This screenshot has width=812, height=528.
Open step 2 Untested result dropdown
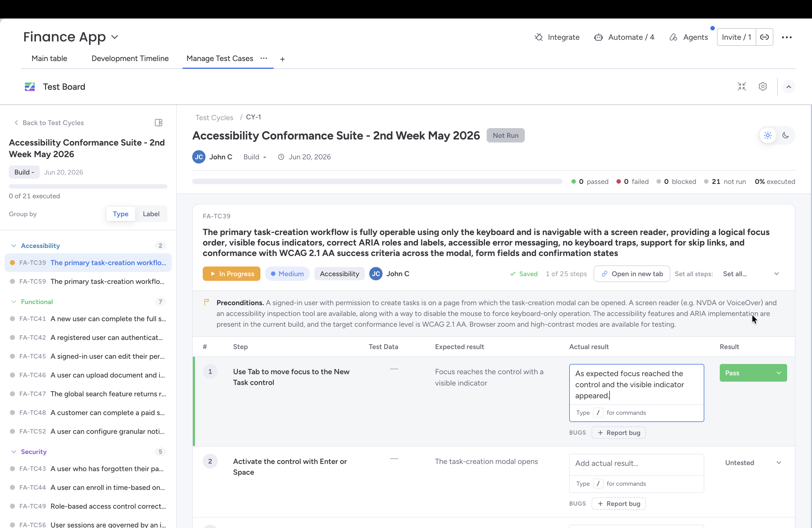pos(753,463)
